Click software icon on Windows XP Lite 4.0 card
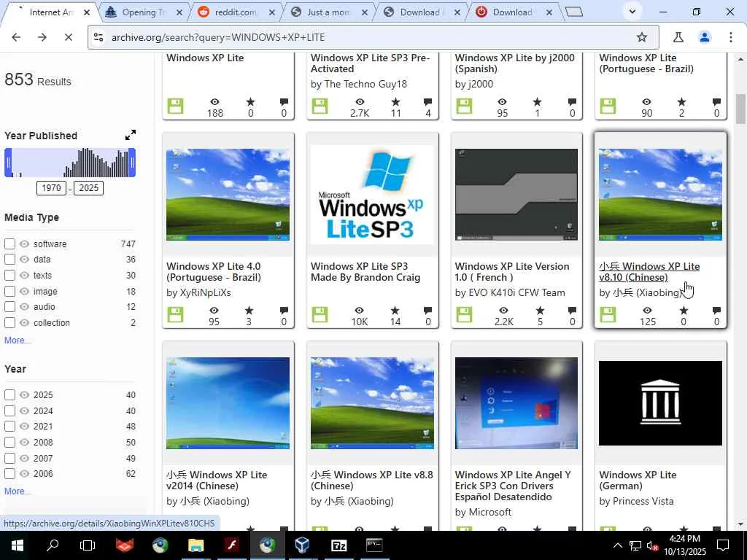 (175, 315)
